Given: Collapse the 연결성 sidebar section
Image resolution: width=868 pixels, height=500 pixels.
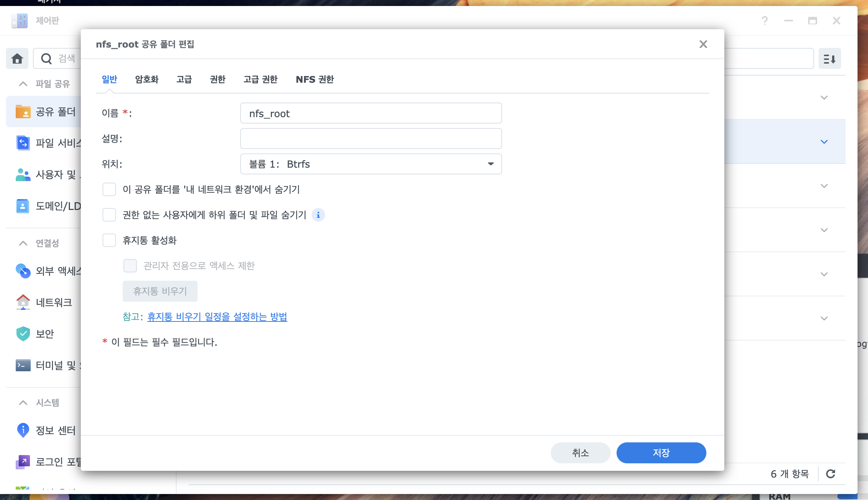Looking at the screenshot, I should [x=23, y=243].
